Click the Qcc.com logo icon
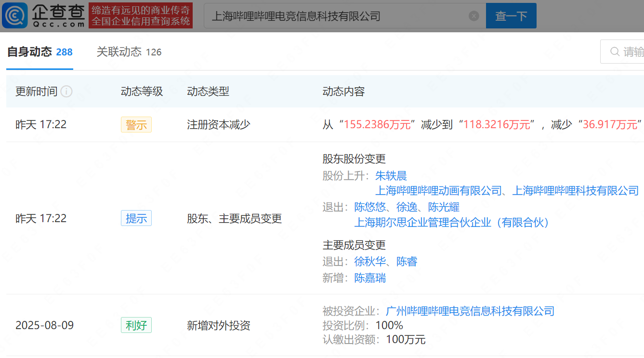 (x=15, y=16)
